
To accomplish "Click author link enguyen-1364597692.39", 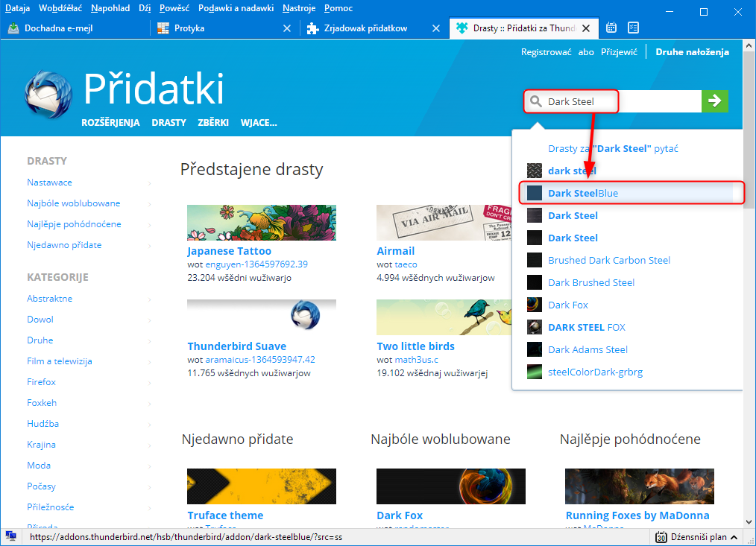I will click(x=256, y=264).
